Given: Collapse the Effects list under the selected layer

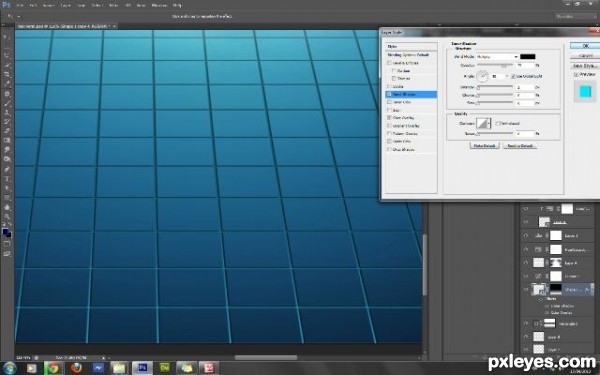Looking at the screenshot, I should point(541,299).
